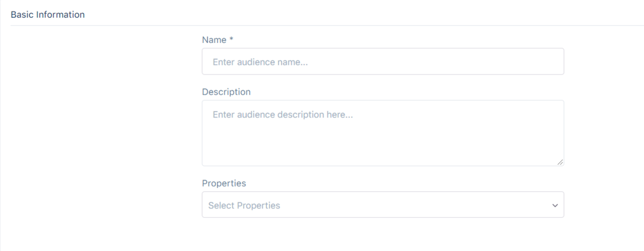Viewport: 644px width, 251px height.
Task: Click the center of the Description text area
Action: [x=383, y=133]
